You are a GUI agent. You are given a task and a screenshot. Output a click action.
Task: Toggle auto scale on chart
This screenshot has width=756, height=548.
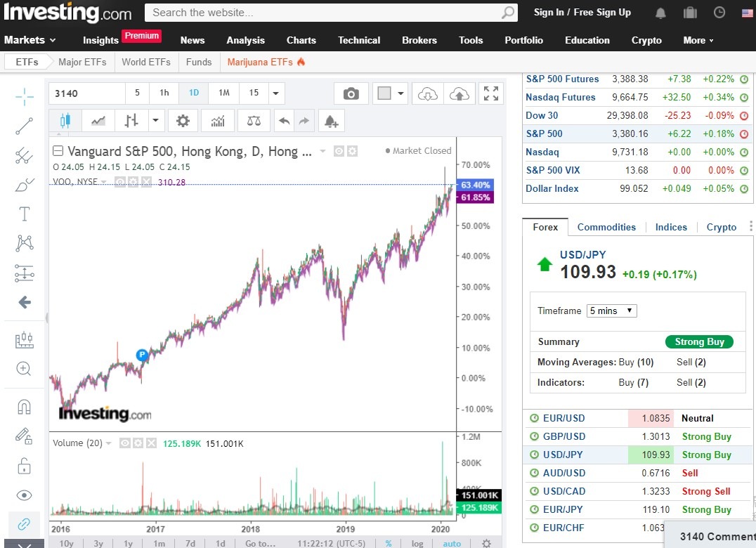click(x=452, y=543)
